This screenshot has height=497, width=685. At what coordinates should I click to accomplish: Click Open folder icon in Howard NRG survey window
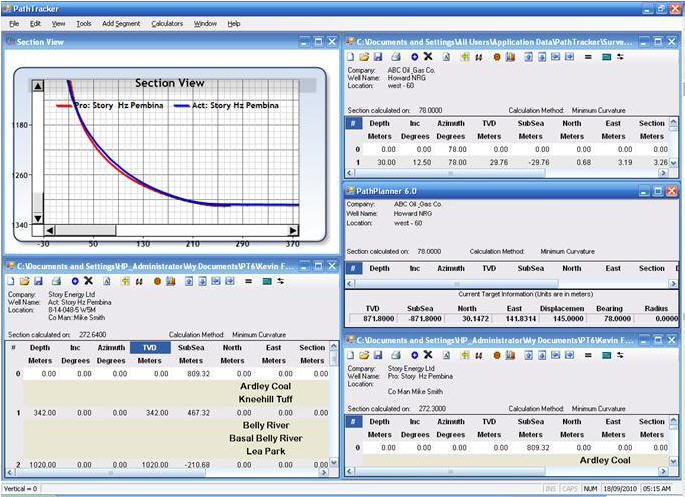364,57
